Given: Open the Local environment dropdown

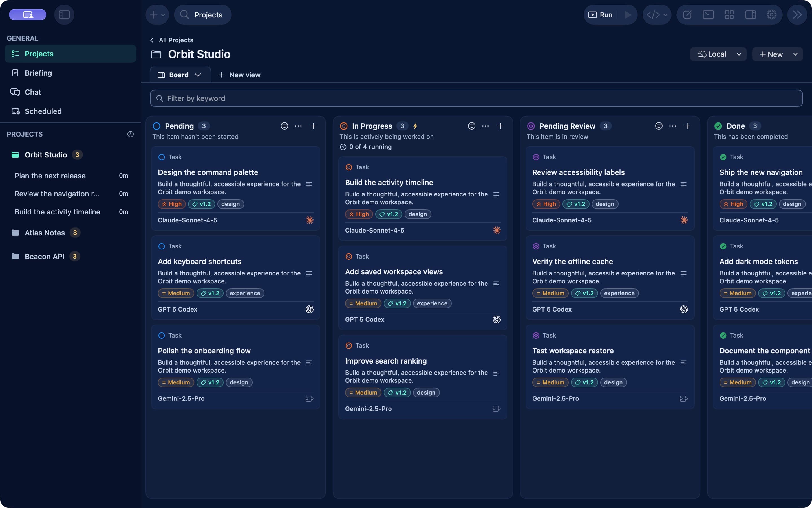Looking at the screenshot, I should (718, 54).
